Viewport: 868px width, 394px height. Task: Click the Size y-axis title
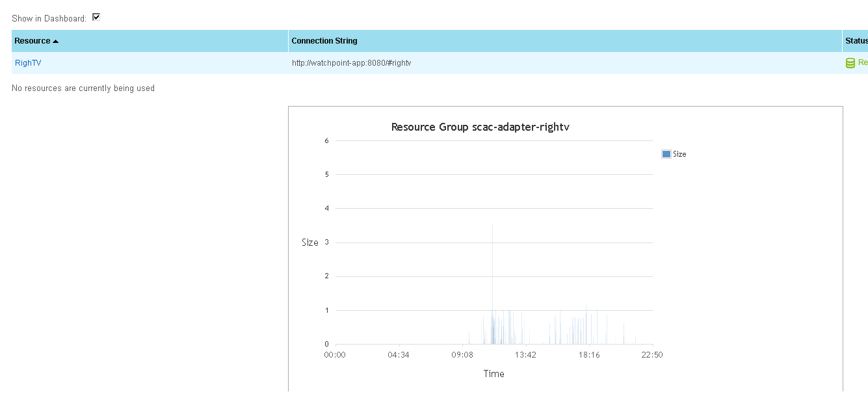(310, 243)
